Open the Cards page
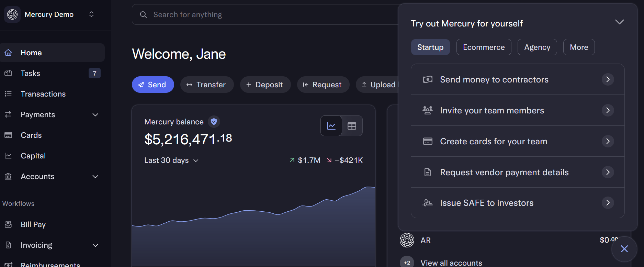 click(52, 135)
